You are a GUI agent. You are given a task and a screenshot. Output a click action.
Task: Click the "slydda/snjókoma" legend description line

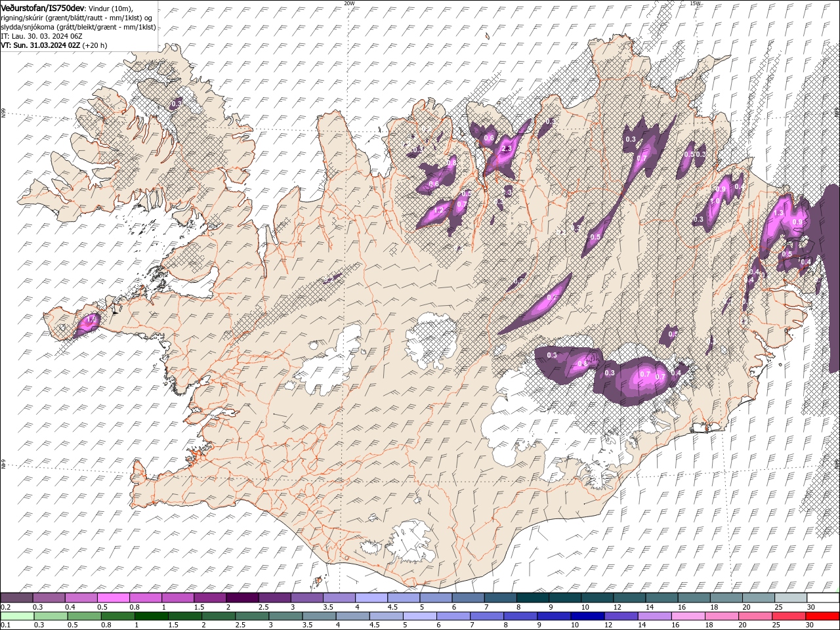click(x=79, y=27)
